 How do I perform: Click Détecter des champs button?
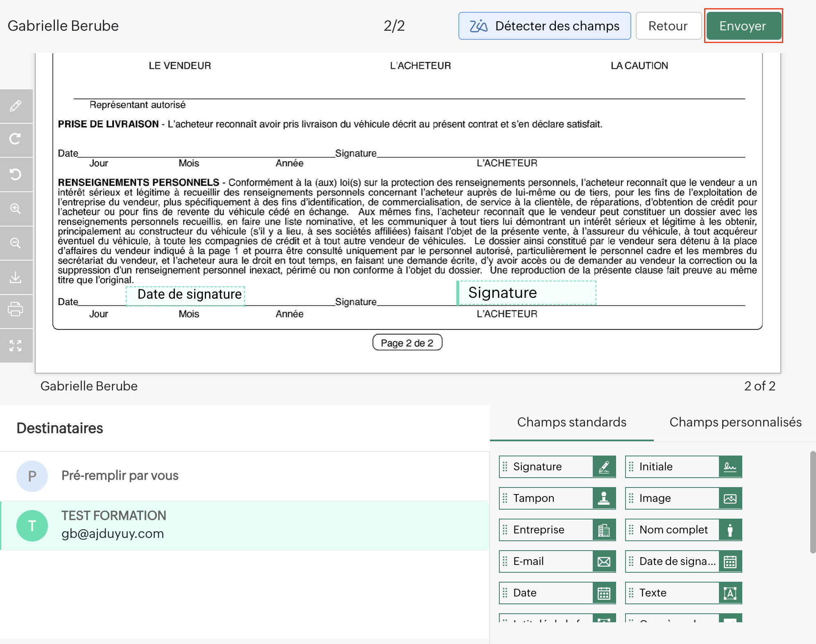(x=544, y=26)
